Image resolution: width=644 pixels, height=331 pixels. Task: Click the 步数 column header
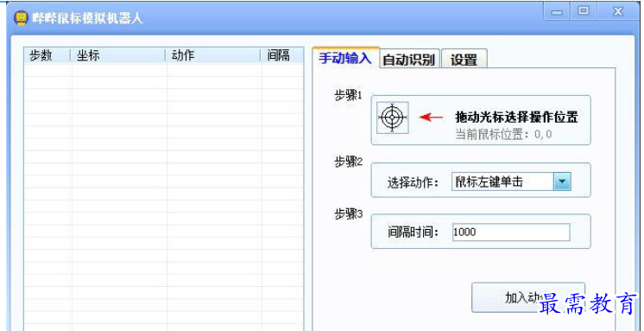(47, 55)
